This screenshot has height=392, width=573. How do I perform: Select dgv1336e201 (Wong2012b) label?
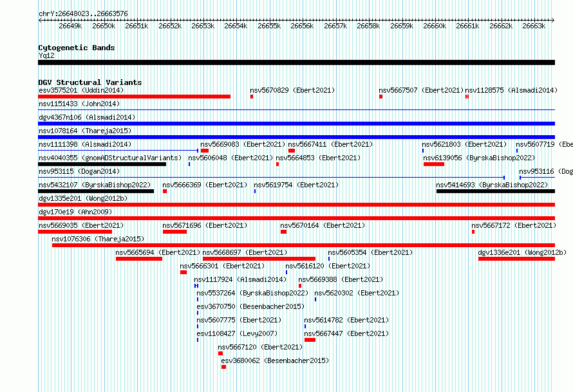pos(522,252)
